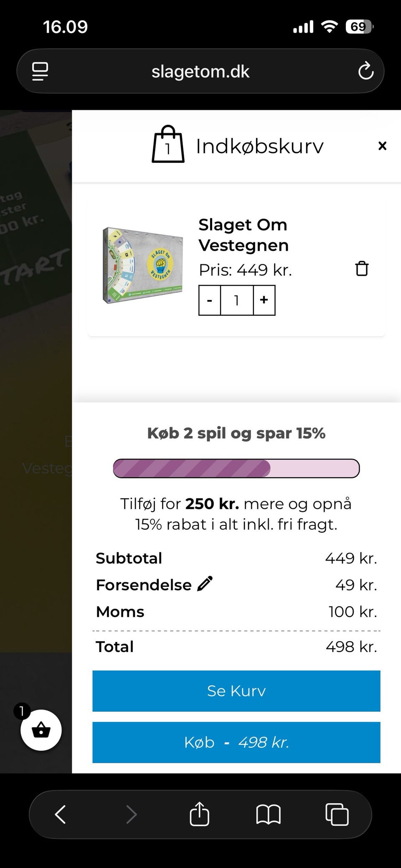The height and width of the screenshot is (868, 401).
Task: Click the quantity input field
Action: 237,300
